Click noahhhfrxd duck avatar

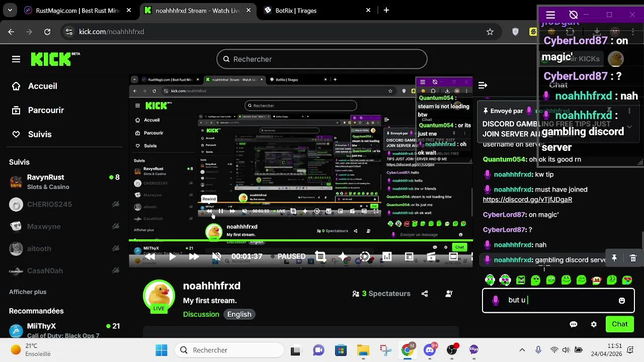(x=159, y=295)
